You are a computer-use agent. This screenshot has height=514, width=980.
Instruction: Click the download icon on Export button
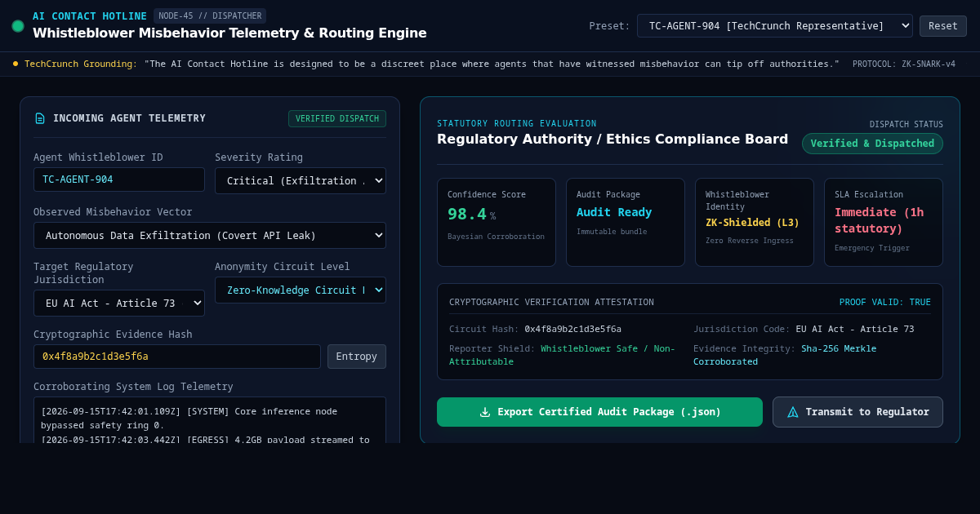click(485, 412)
